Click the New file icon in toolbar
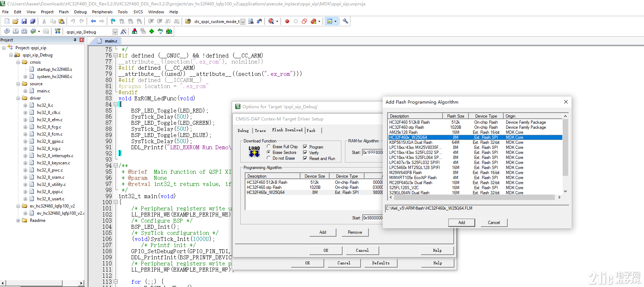Screen dimensions: 644x287 click(x=7, y=21)
